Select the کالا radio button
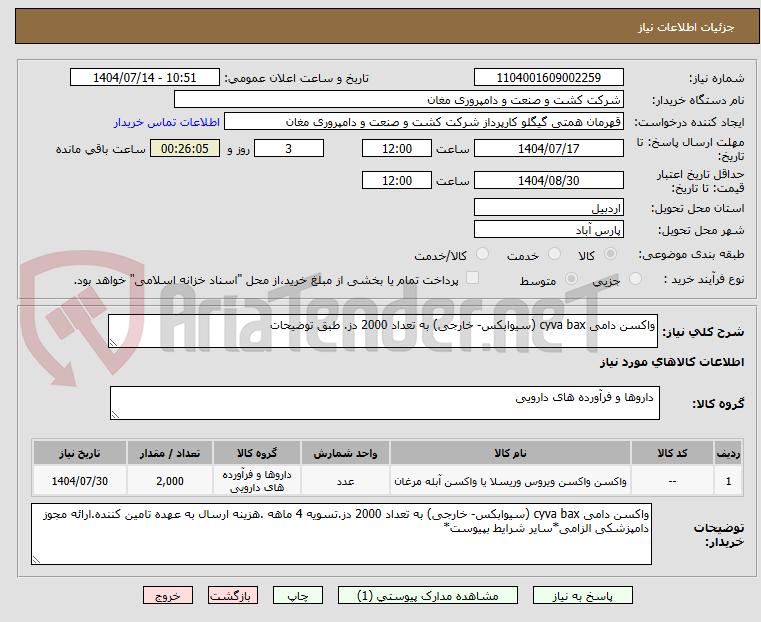This screenshot has width=761, height=622. pyautogui.click(x=611, y=254)
